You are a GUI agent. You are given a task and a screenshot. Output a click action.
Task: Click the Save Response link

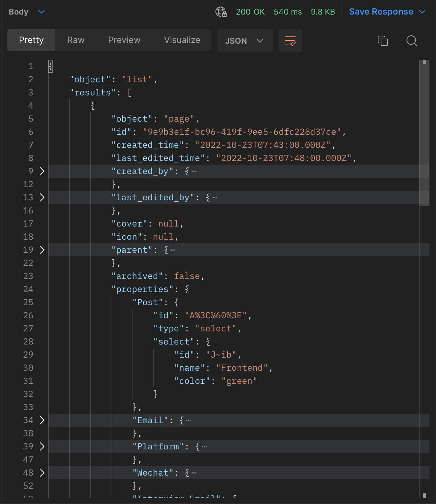click(381, 12)
